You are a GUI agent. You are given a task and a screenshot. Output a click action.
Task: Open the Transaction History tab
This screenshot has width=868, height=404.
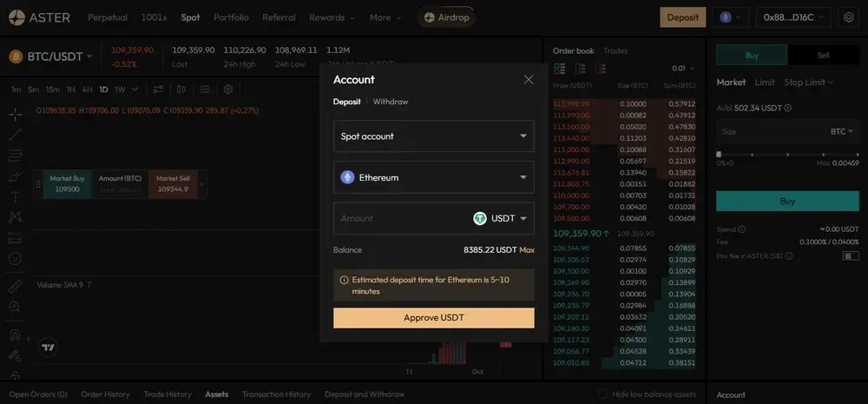click(276, 394)
